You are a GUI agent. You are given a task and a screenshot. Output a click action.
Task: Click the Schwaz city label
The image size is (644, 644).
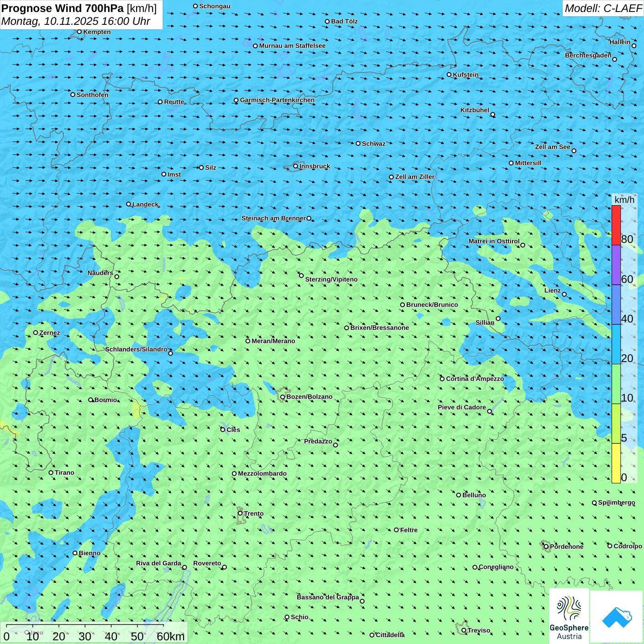point(374,144)
